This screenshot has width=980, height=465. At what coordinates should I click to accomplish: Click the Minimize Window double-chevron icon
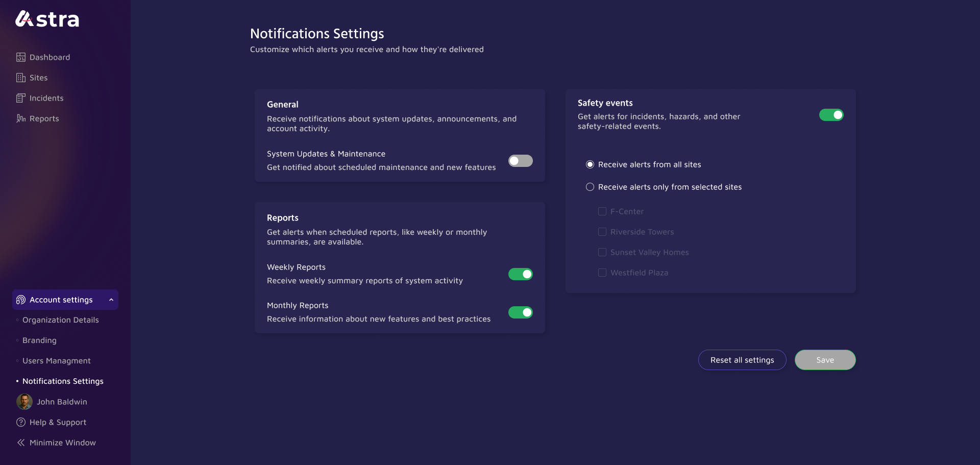pos(21,443)
